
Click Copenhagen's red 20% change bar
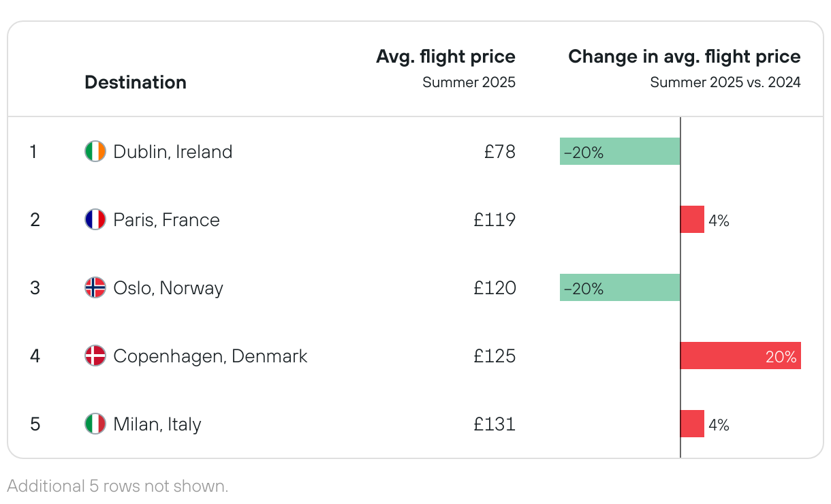[740, 356]
